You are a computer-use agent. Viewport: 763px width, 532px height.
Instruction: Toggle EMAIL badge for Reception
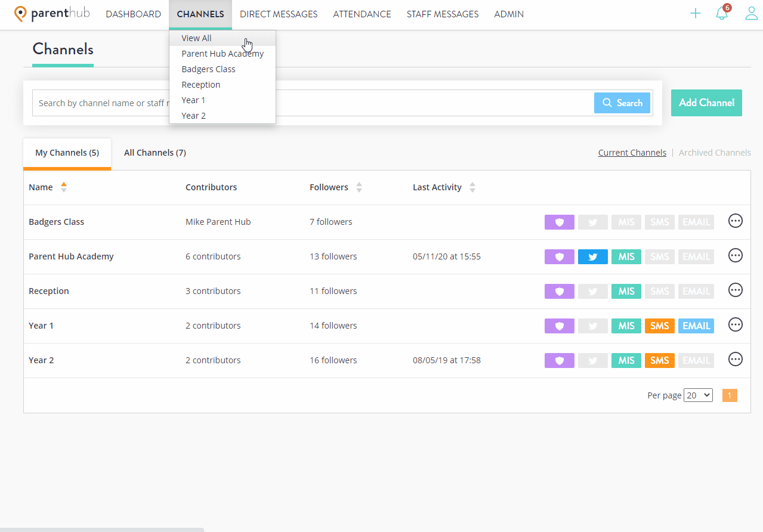[x=696, y=291]
